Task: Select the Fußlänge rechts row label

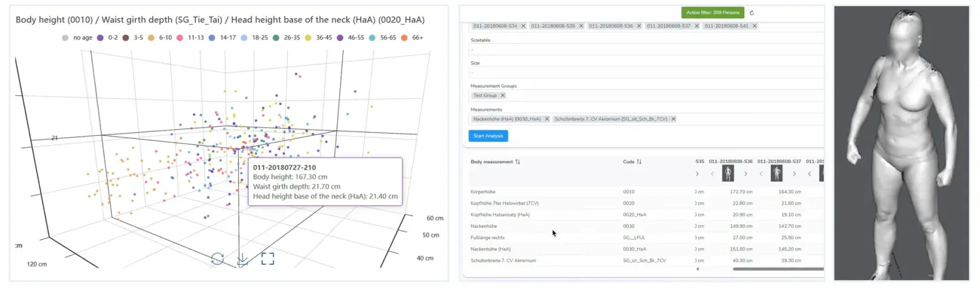Action: pos(487,238)
